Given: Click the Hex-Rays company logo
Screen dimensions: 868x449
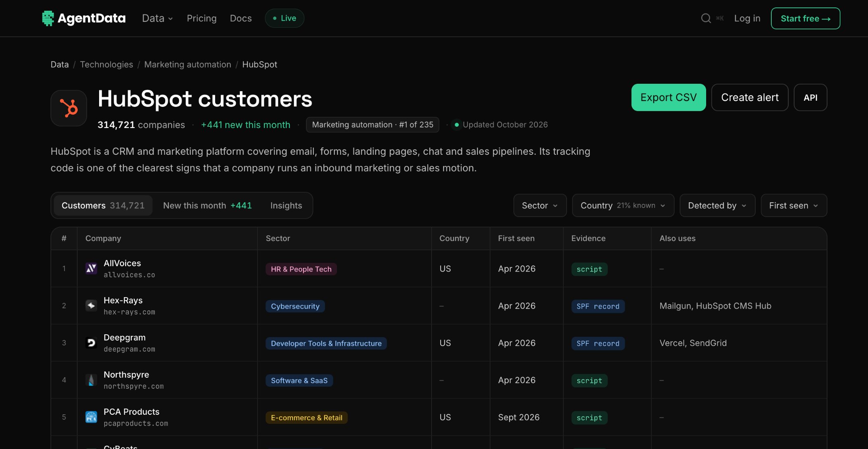Looking at the screenshot, I should [x=91, y=306].
